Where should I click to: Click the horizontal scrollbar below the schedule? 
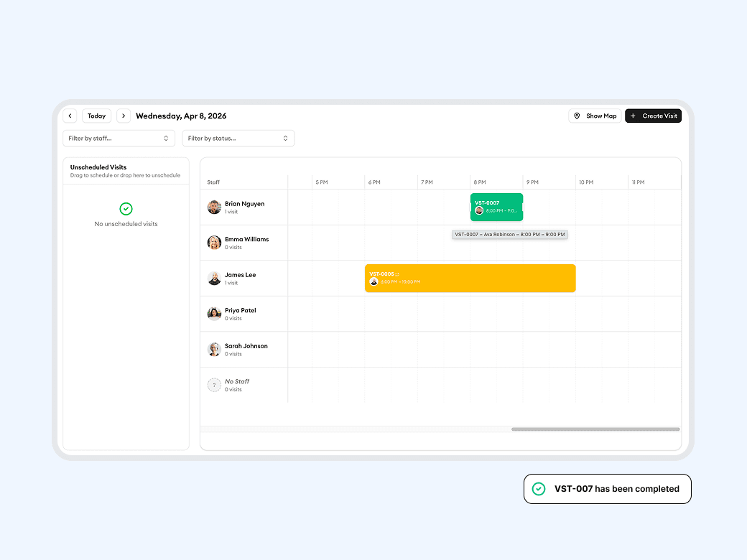[x=595, y=429]
